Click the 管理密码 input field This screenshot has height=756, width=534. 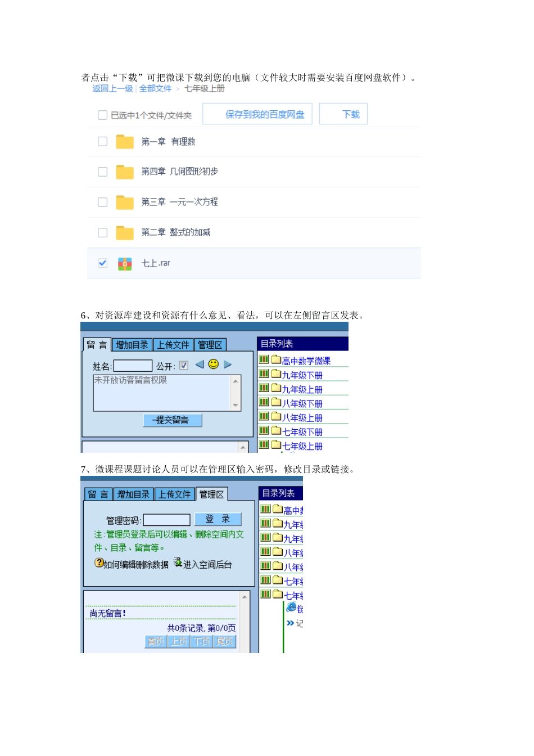167,520
